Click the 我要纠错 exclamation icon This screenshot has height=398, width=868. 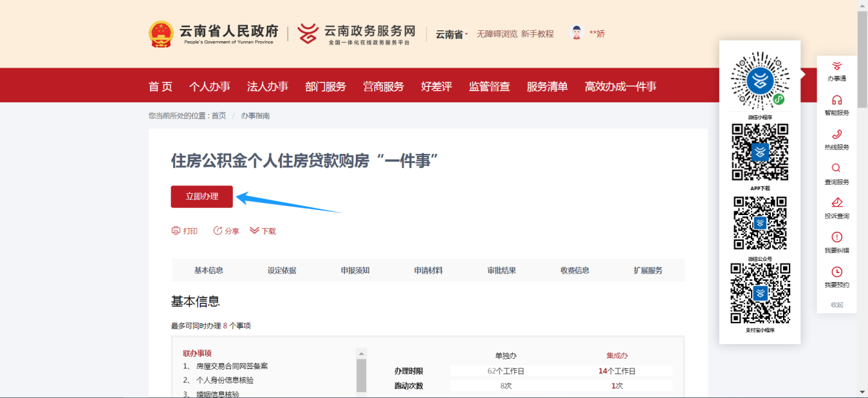click(x=836, y=237)
